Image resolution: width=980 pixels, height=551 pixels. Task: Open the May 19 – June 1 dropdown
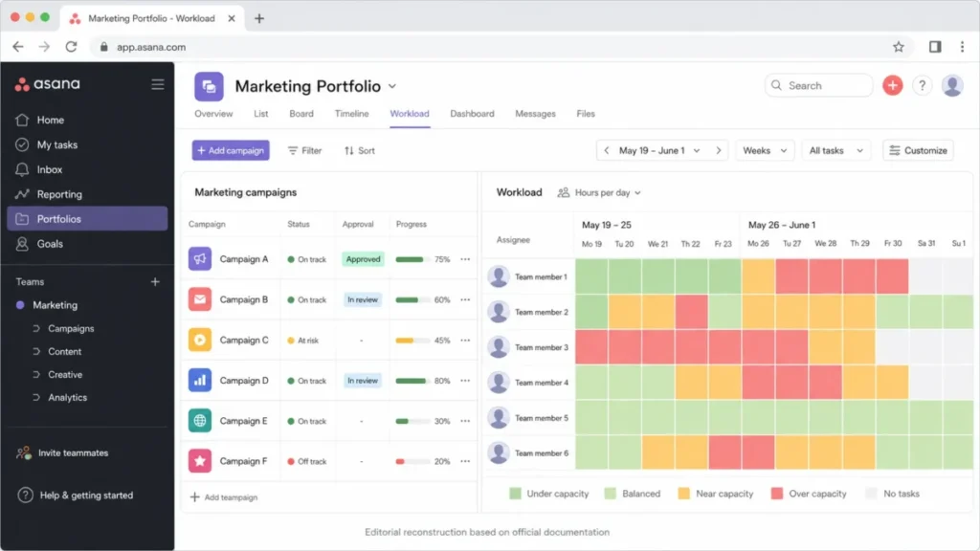coord(659,150)
